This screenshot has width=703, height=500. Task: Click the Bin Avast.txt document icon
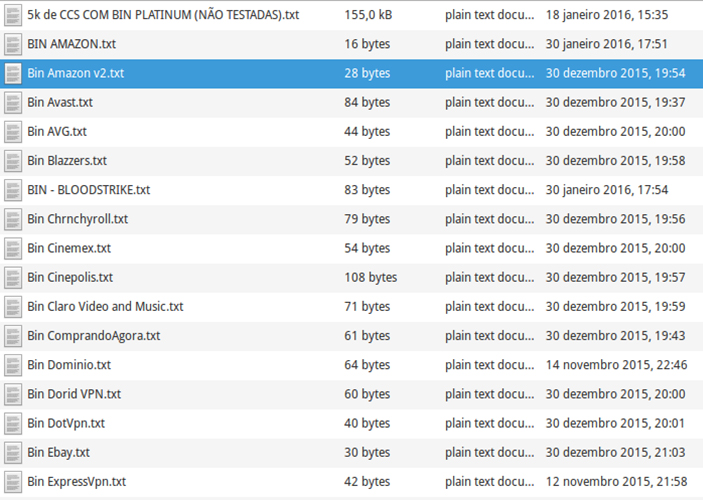coord(12,102)
